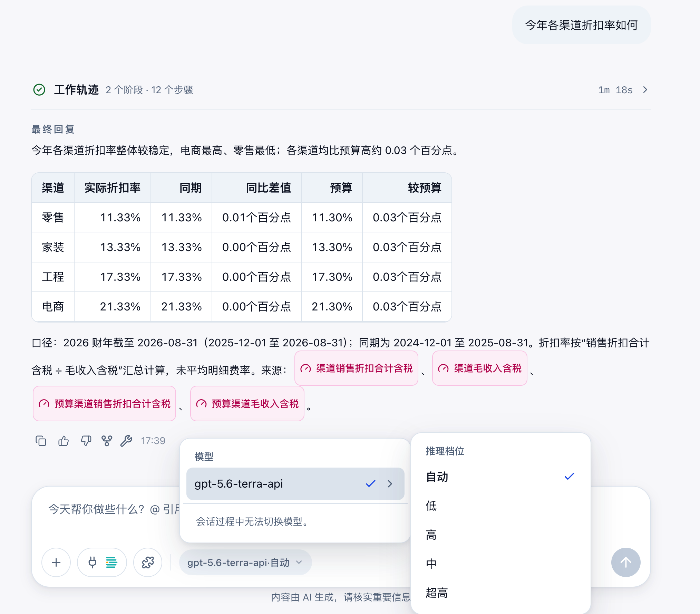This screenshot has width=700, height=614.
Task: Click the 实际折扣率 column header
Action: coord(113,188)
